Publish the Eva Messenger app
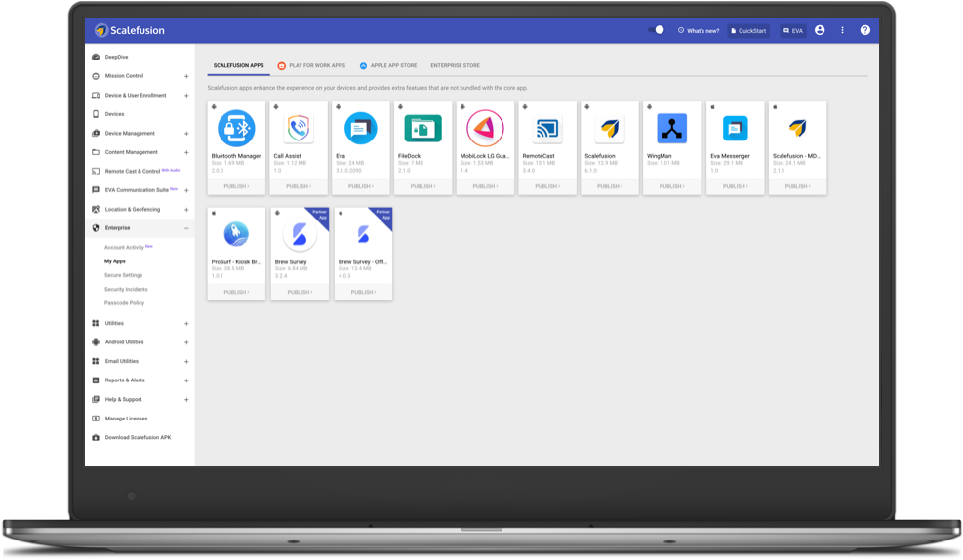 (735, 186)
